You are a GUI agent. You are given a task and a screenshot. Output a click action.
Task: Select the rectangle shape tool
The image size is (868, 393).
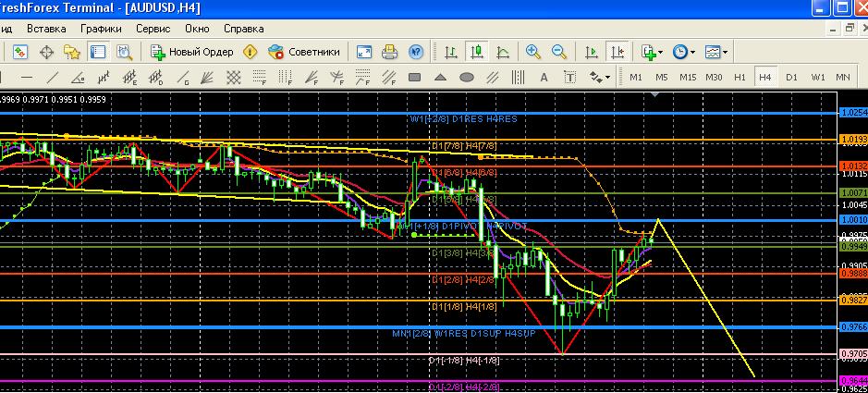click(x=414, y=78)
